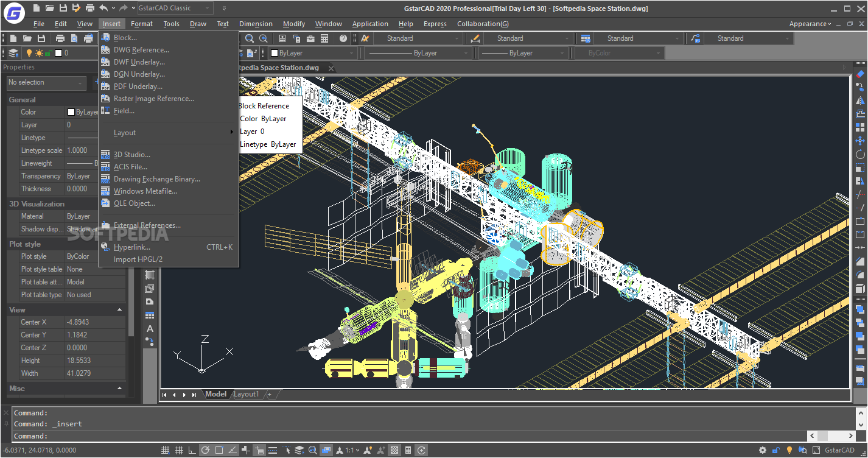The image size is (868, 458).
Task: Open the Layer Properties Manager
Action: coord(13,53)
